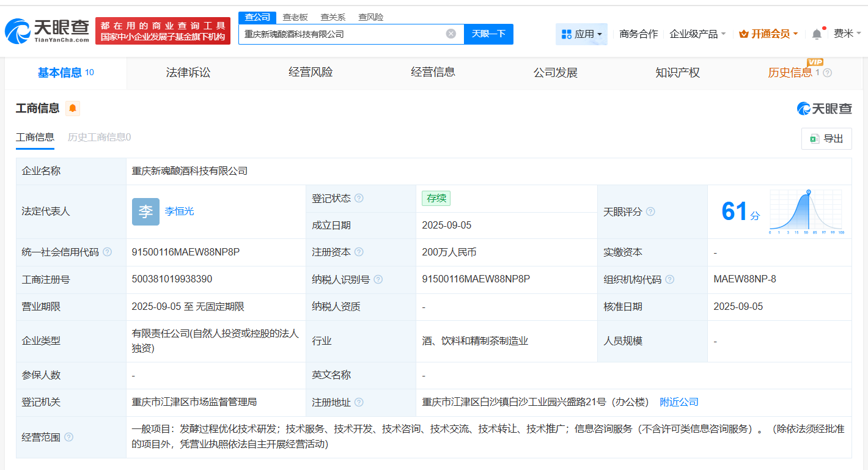868x470 pixels.
Task: Click the orange crown 开通会员 icon
Action: click(x=745, y=34)
